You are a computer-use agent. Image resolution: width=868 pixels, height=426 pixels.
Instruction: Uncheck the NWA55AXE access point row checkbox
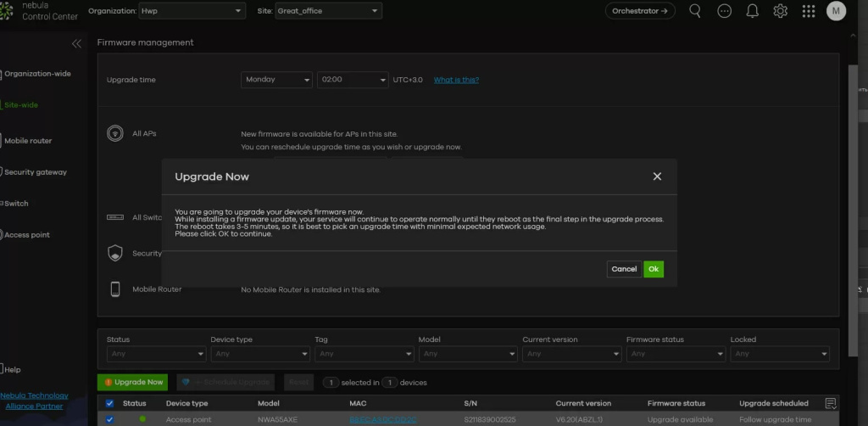coord(109,419)
